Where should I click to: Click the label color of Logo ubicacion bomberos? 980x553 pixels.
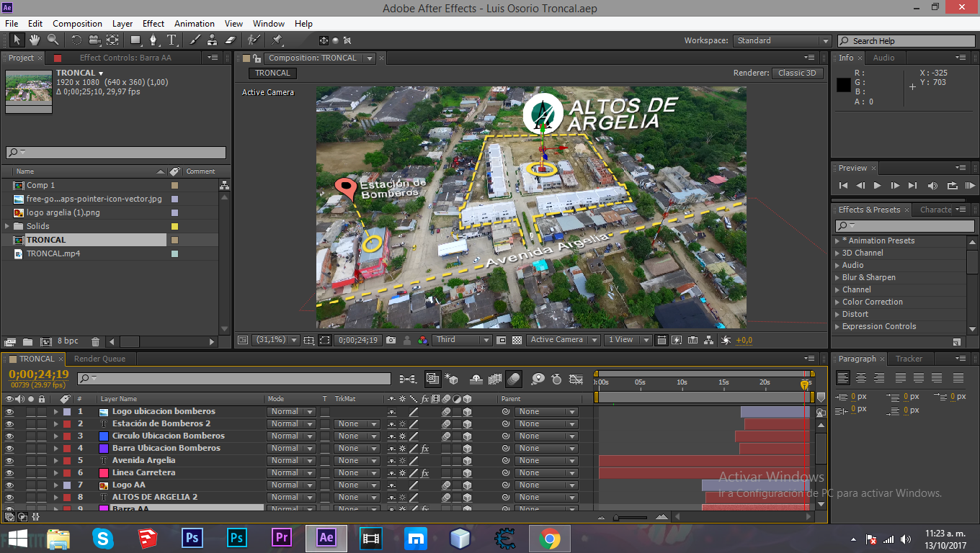point(67,412)
